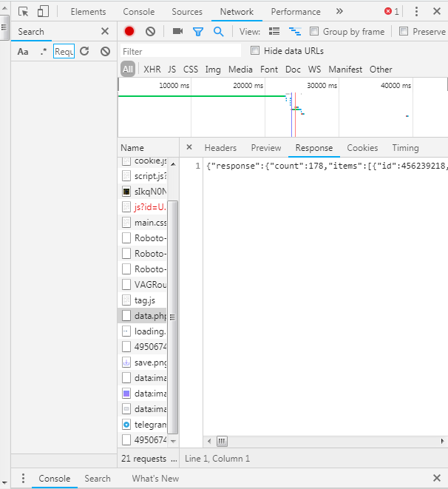The image size is (448, 489).
Task: Filter requests by WS
Action: (314, 70)
